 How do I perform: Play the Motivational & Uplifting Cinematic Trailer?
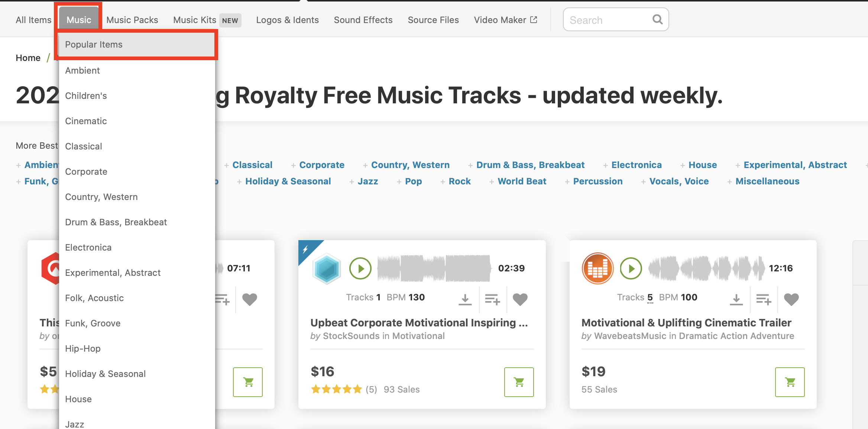pyautogui.click(x=631, y=268)
